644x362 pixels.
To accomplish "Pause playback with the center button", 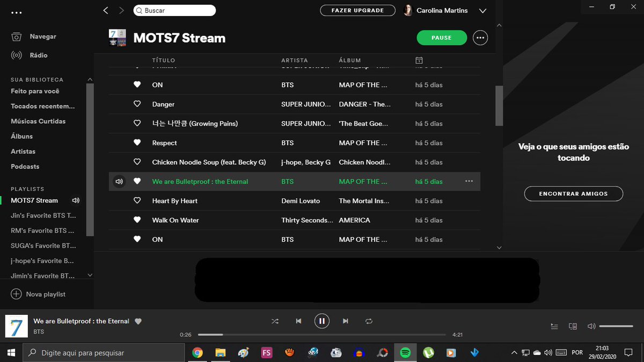I will click(321, 321).
